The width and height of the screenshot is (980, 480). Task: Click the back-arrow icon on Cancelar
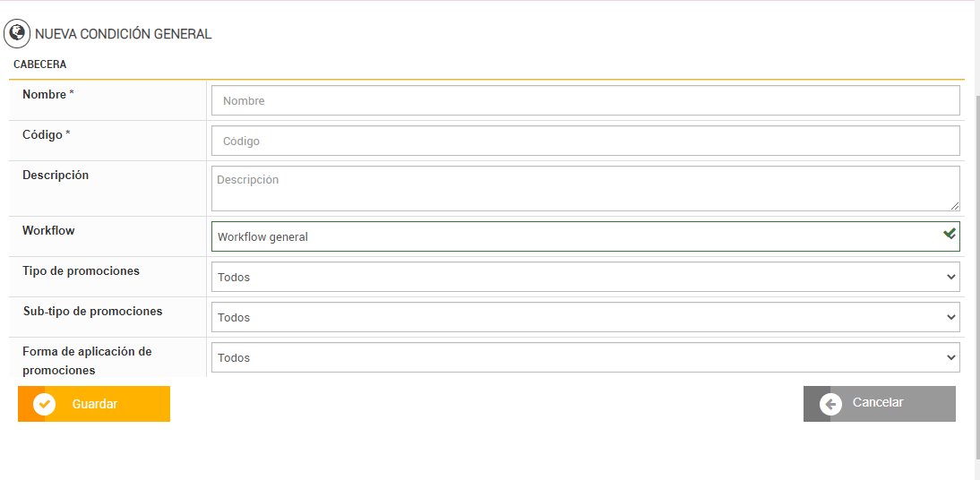click(830, 404)
